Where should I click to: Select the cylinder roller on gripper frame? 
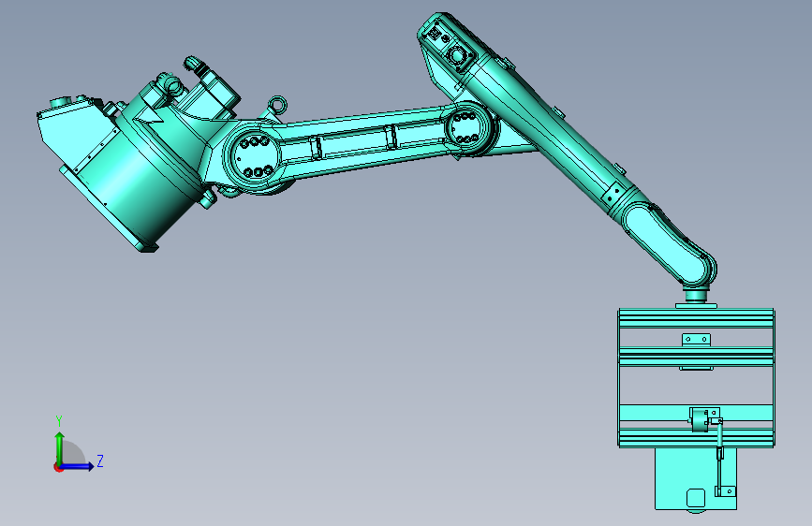(x=699, y=420)
